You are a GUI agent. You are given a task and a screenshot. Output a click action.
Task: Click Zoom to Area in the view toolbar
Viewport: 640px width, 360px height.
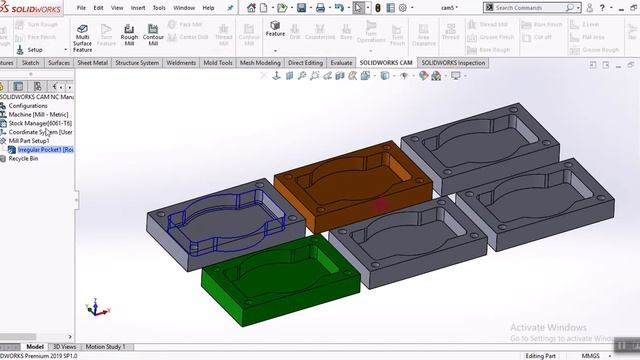[x=315, y=76]
